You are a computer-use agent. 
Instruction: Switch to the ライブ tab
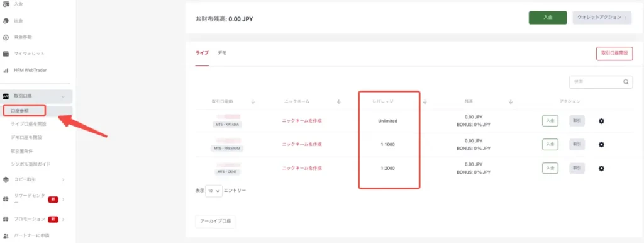202,53
